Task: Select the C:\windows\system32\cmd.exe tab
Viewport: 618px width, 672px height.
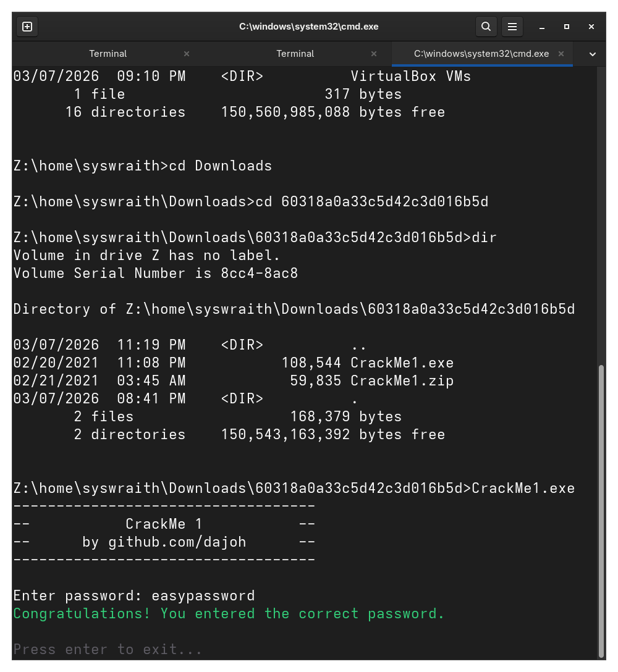Action: tap(481, 54)
